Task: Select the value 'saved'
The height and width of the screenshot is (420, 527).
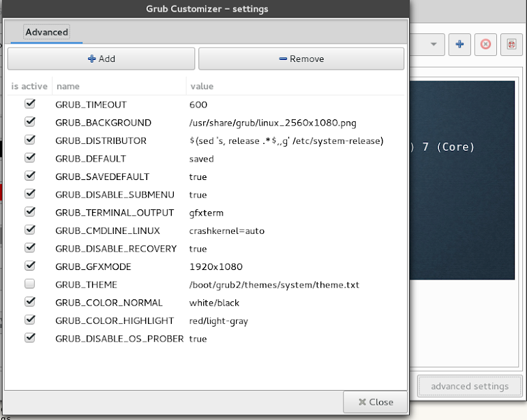Action: tap(201, 159)
